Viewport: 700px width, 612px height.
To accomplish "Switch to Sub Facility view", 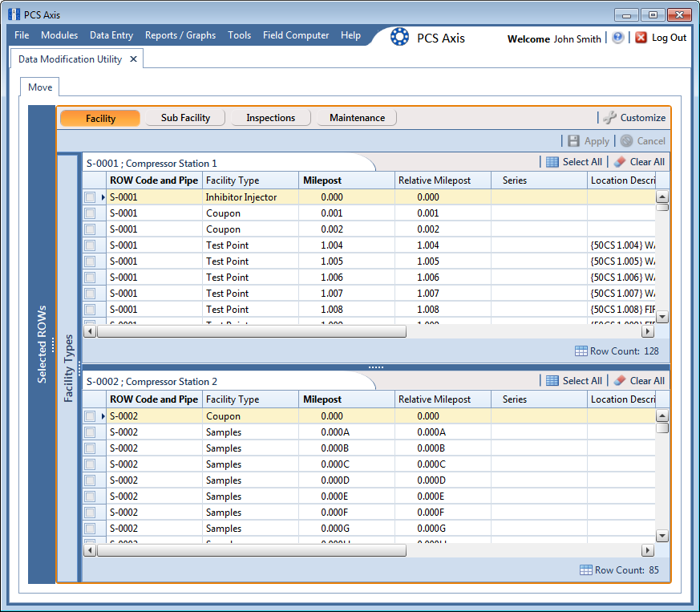I will pyautogui.click(x=185, y=117).
